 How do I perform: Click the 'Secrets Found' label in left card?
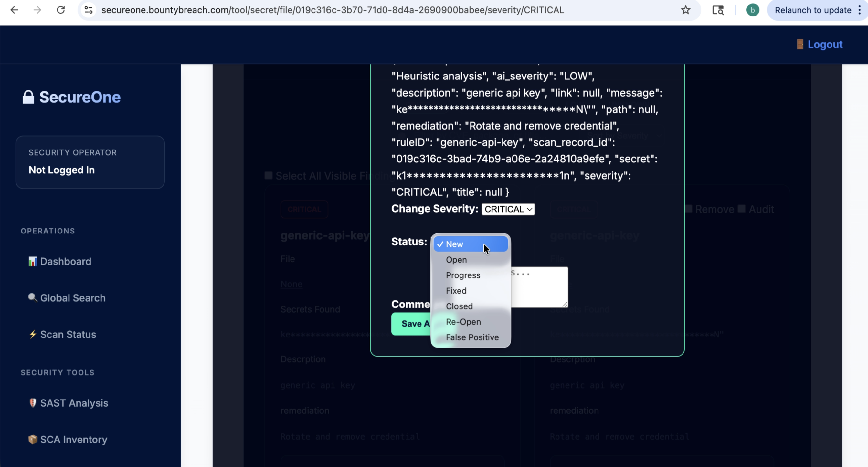click(310, 309)
